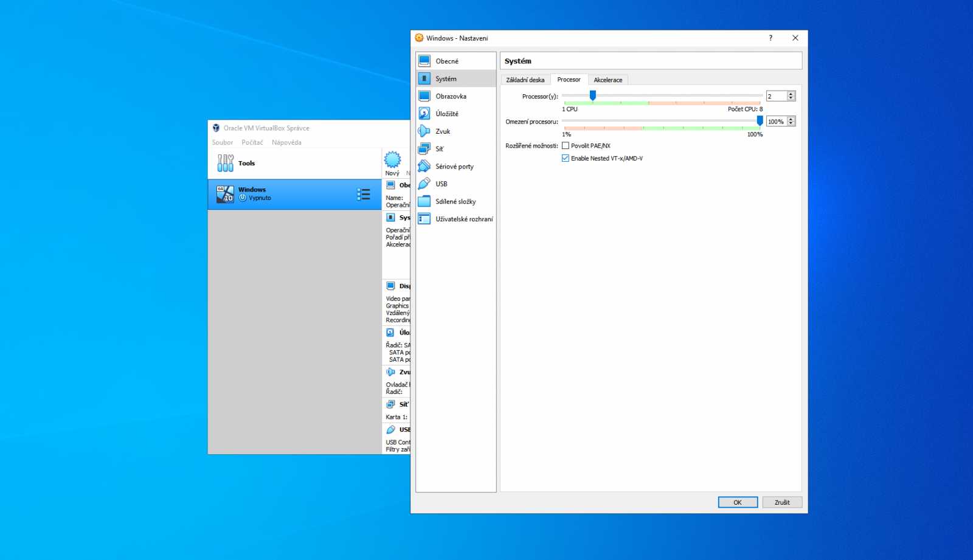Click the help question mark button
Viewport: 973px width, 560px height.
[x=770, y=38]
